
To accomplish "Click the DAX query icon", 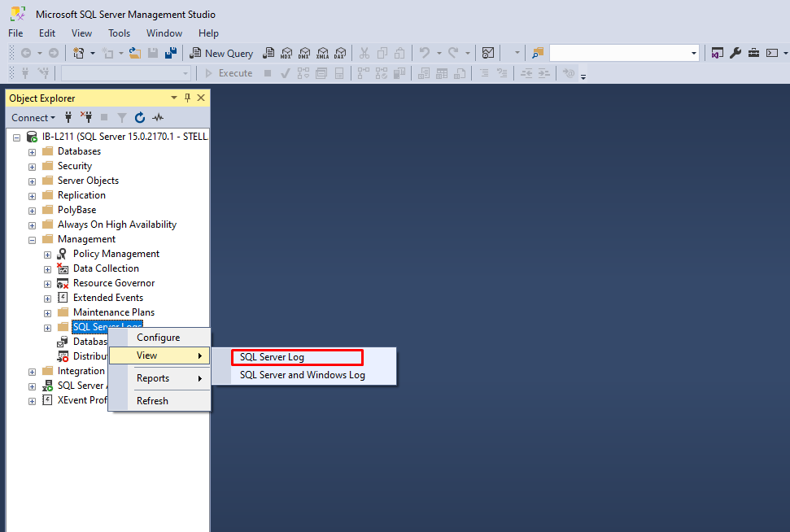I will click(340, 53).
